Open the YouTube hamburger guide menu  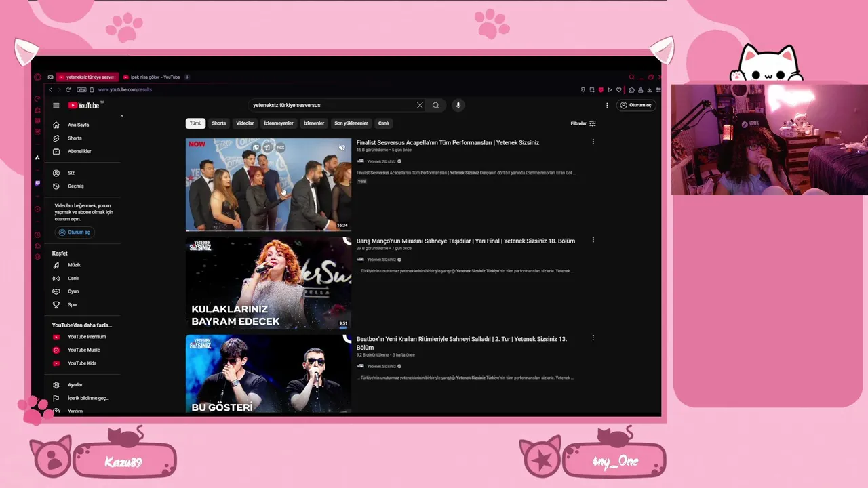click(56, 105)
